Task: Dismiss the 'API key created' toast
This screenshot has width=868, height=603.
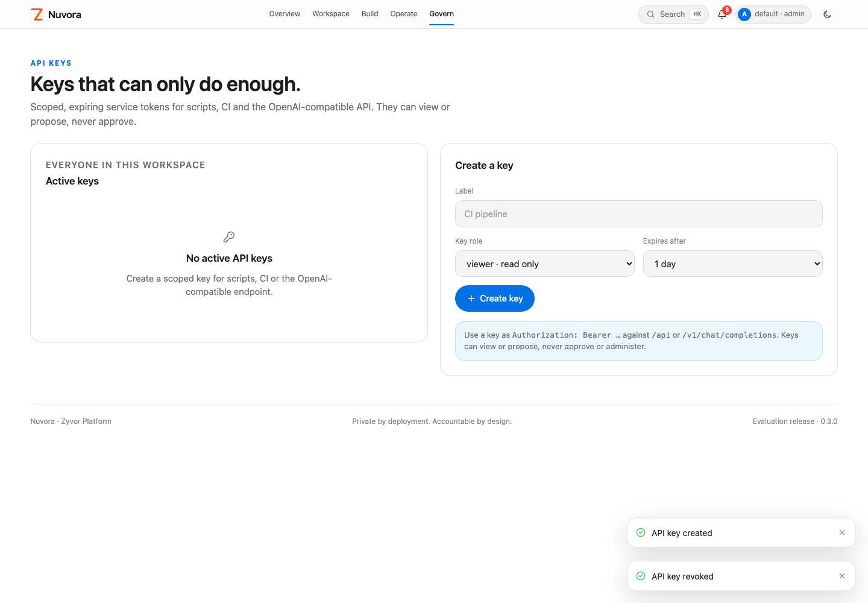Action: [842, 532]
